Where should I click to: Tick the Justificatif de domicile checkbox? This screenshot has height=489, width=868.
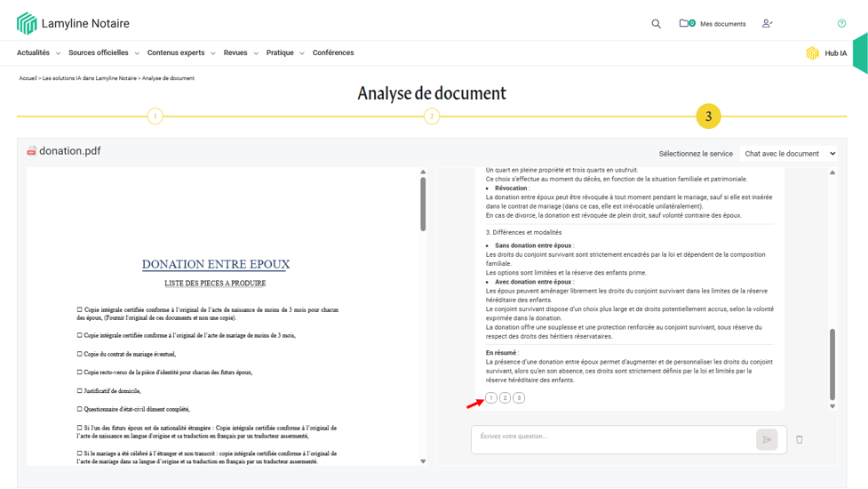click(x=80, y=390)
